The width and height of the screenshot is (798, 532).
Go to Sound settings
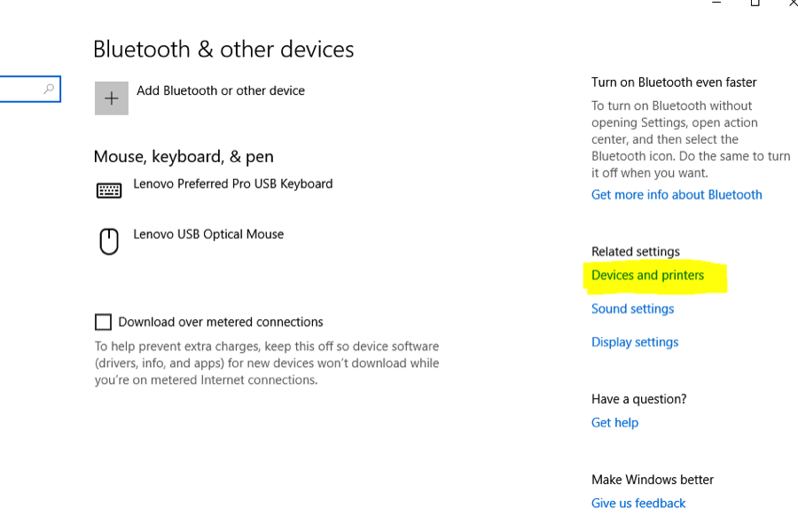632,309
